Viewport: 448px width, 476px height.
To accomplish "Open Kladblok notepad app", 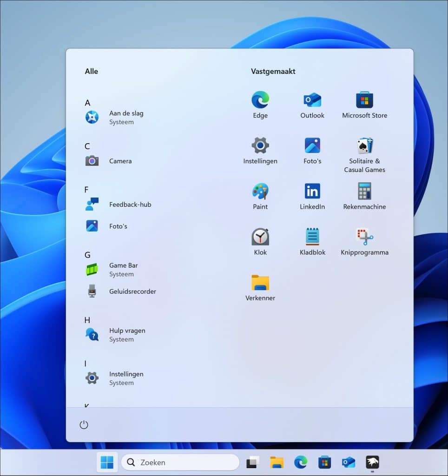I will [312, 242].
